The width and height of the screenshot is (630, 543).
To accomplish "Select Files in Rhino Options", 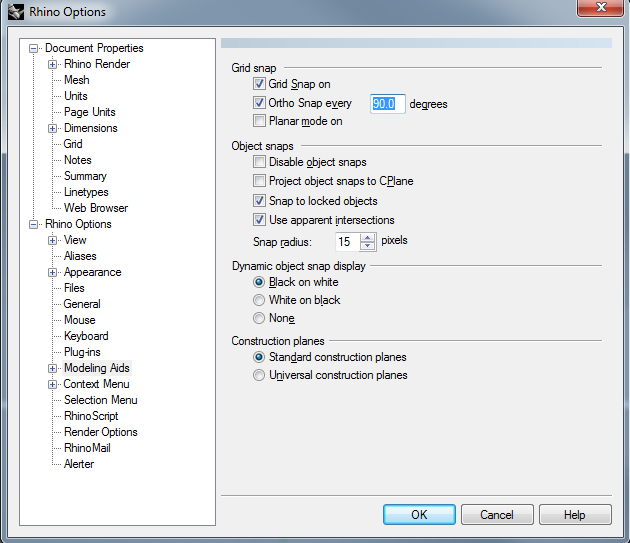I will 74,288.
